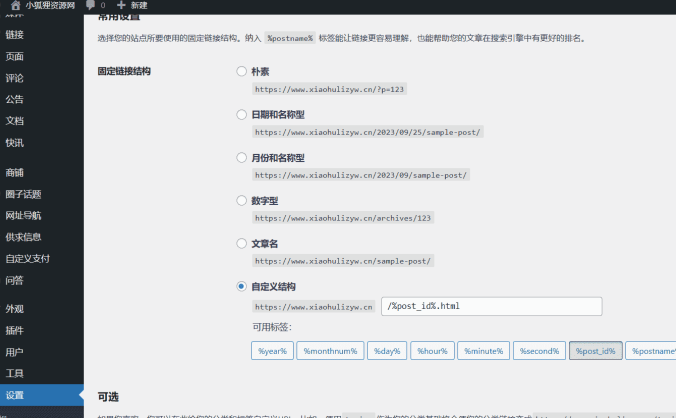This screenshot has height=418, width=676.
Task: Click the ?p=123 example URL text
Action: pyautogui.click(x=329, y=89)
